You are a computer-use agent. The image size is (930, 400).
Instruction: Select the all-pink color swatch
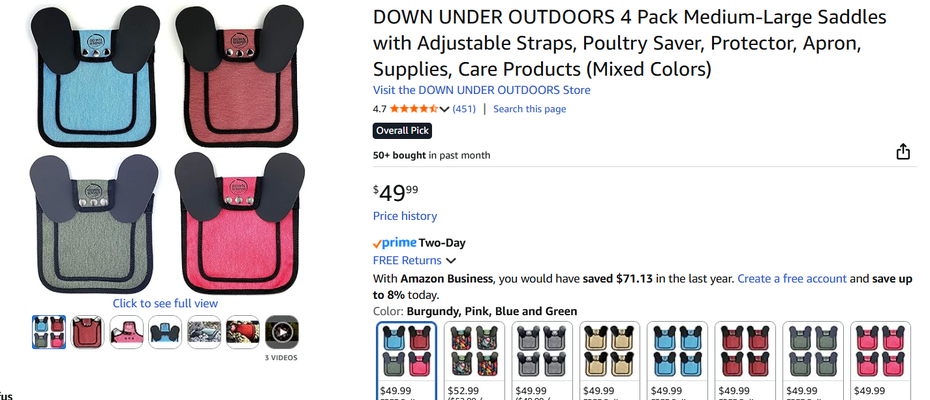pos(880,351)
